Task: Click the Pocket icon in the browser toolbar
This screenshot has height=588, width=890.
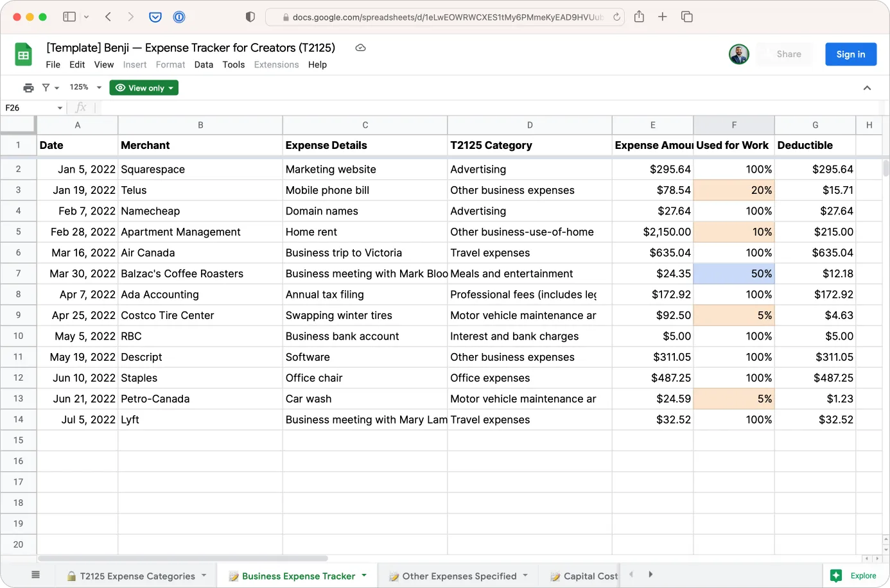Action: point(155,17)
